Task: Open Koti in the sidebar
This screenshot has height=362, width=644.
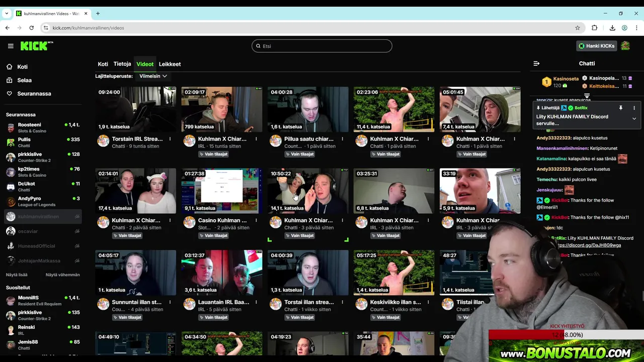Action: tap(22, 66)
